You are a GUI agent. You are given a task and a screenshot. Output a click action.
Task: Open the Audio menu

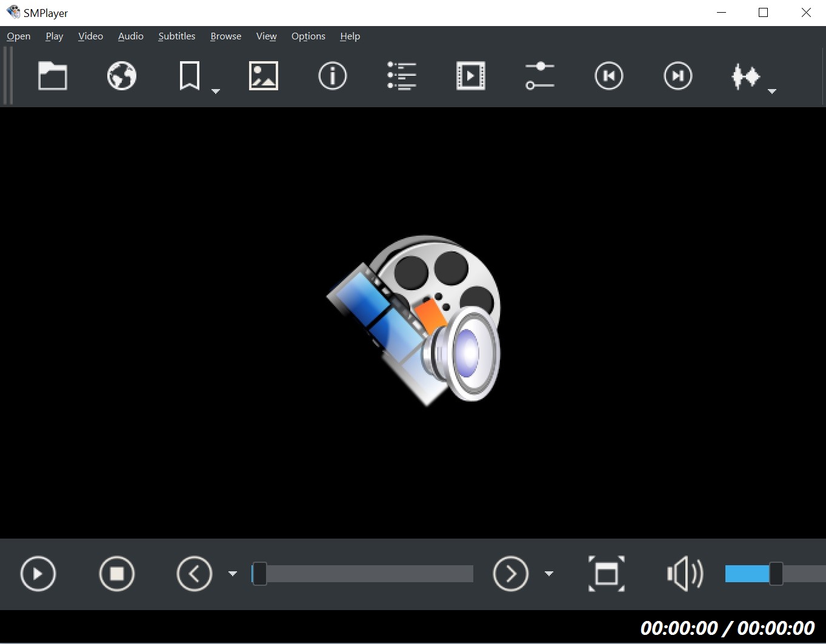coord(131,36)
